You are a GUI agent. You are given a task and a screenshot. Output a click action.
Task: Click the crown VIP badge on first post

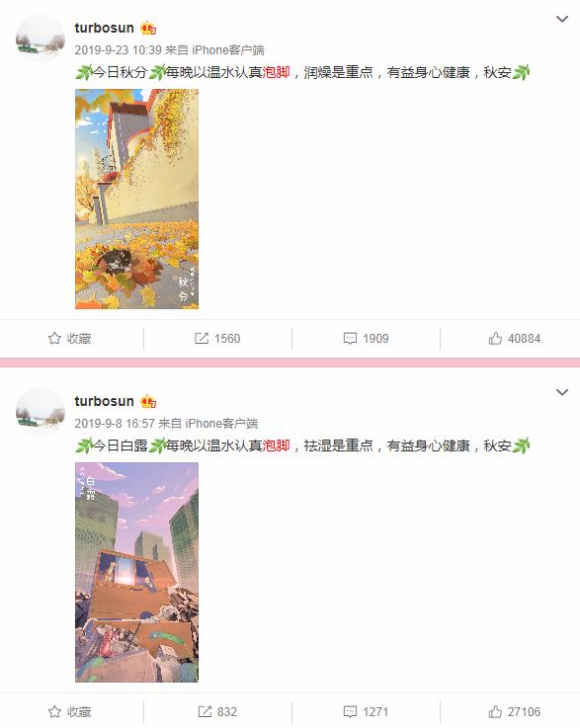148,29
